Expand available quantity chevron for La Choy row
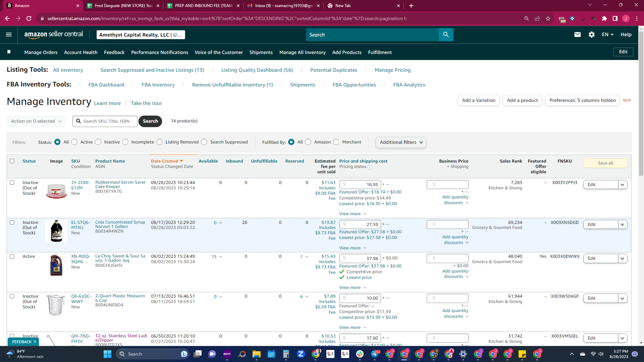 [x=221, y=257]
